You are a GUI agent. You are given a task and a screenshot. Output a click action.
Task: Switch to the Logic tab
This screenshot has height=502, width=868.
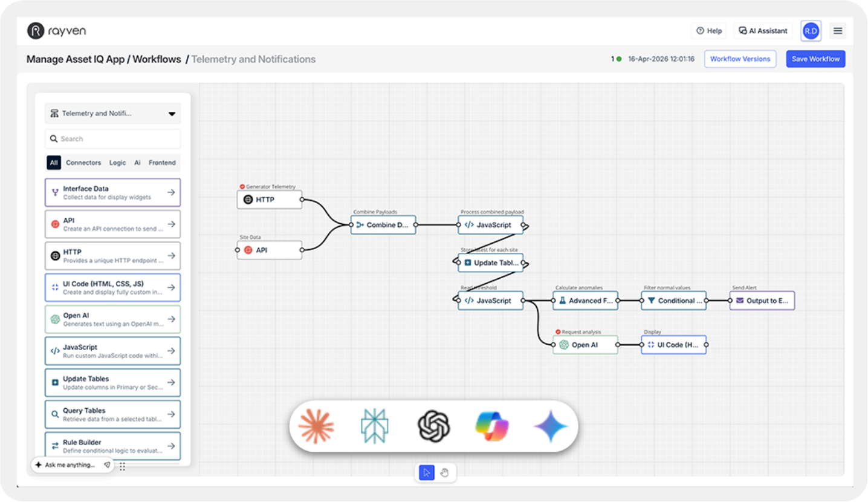(x=117, y=163)
